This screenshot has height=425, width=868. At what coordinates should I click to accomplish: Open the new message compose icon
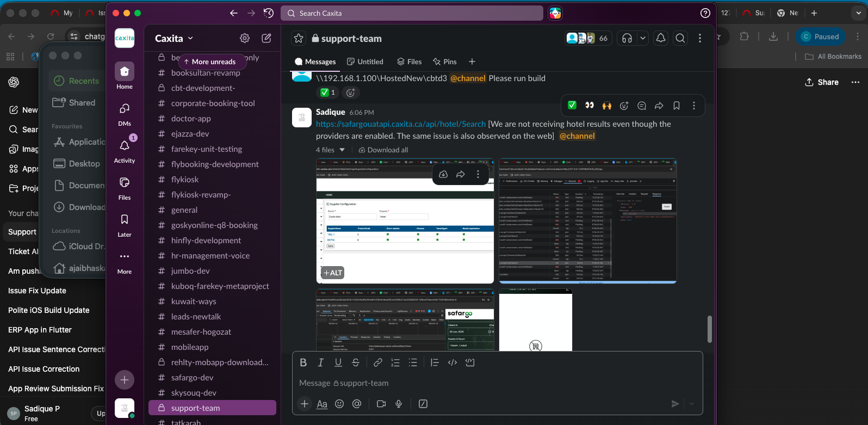click(x=266, y=38)
